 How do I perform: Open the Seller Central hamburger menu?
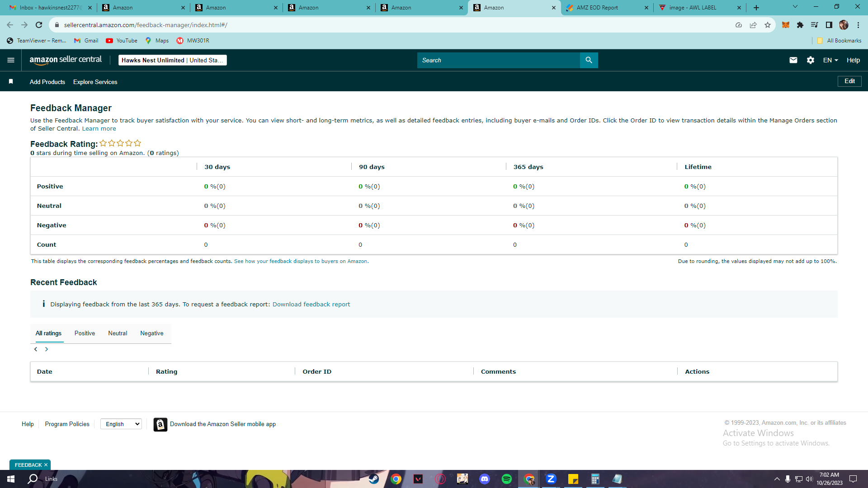click(x=11, y=60)
